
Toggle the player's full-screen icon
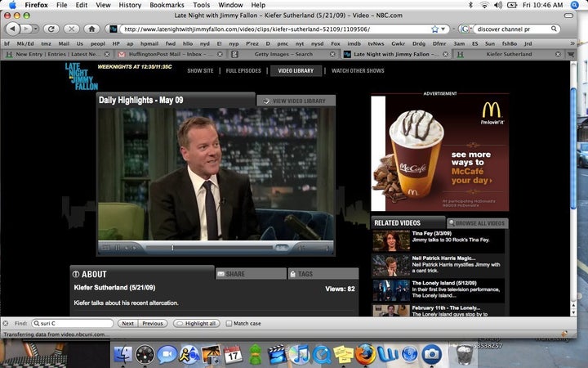click(105, 248)
